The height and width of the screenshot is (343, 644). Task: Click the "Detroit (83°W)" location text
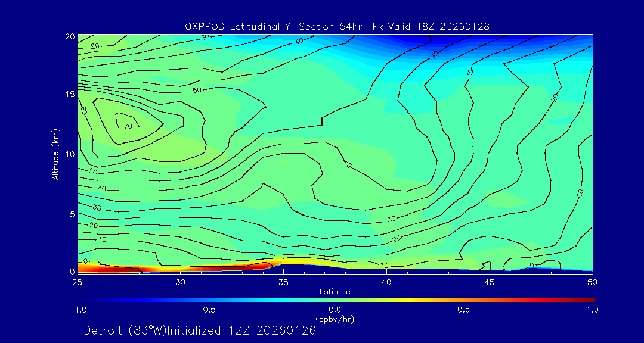(x=126, y=331)
